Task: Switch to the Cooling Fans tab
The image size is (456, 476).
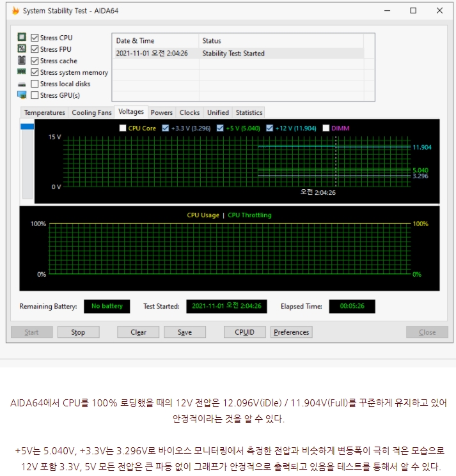Action: [91, 112]
